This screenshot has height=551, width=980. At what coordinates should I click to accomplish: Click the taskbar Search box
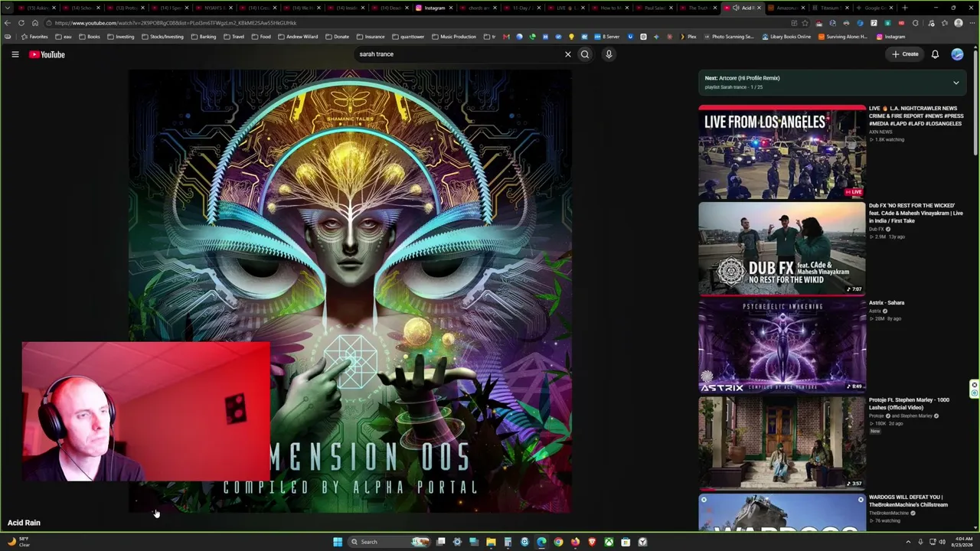387,542
